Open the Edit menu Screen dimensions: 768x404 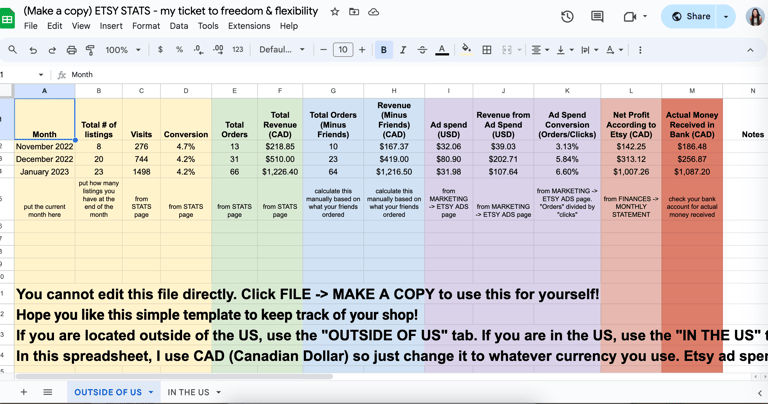(54, 26)
